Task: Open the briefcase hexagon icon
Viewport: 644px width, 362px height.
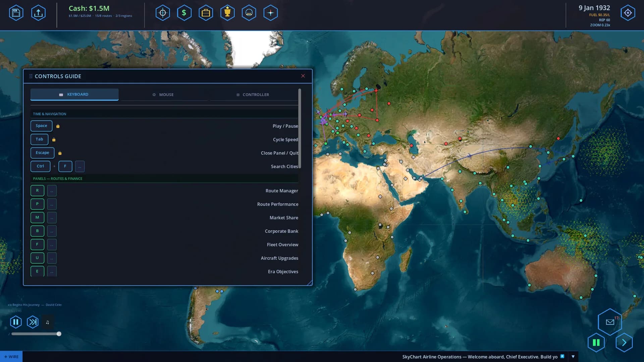Action: click(206, 13)
